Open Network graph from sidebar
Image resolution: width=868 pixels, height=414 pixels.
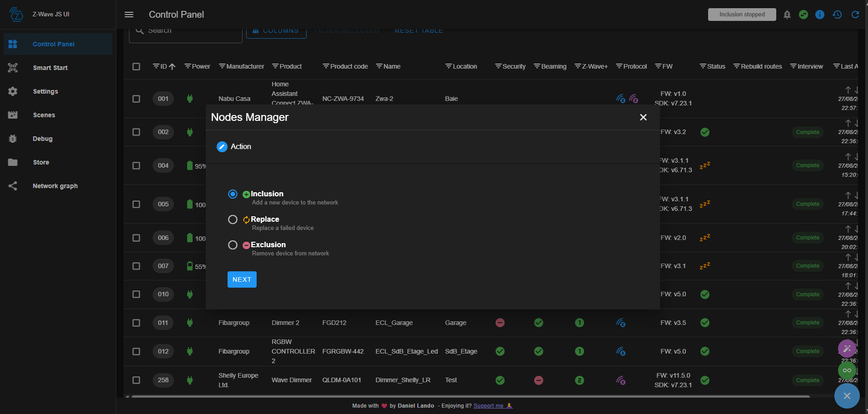pos(55,186)
